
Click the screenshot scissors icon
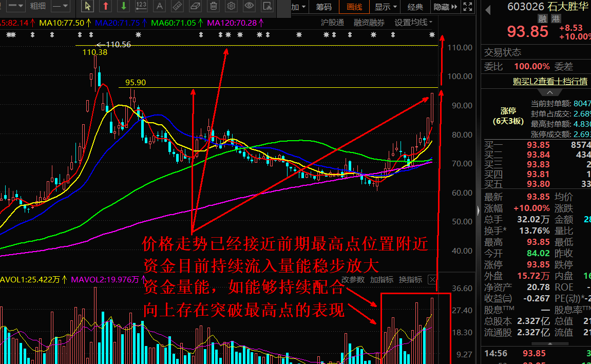[x=267, y=6]
